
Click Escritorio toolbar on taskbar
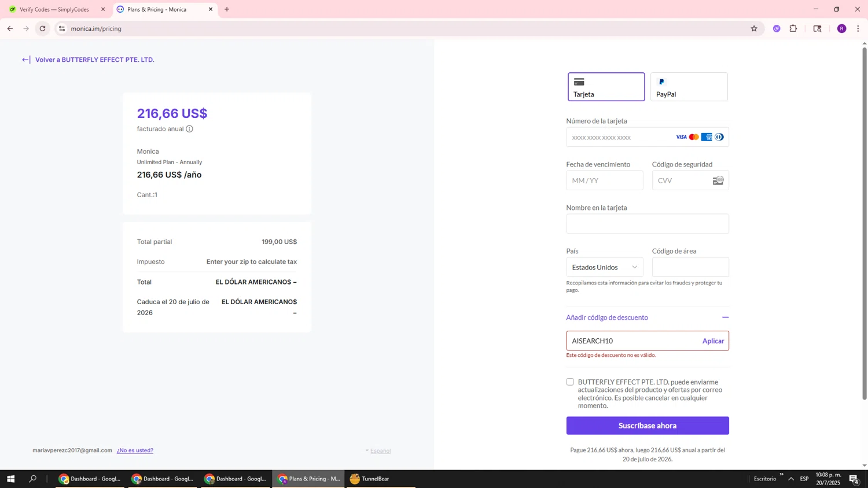click(765, 479)
